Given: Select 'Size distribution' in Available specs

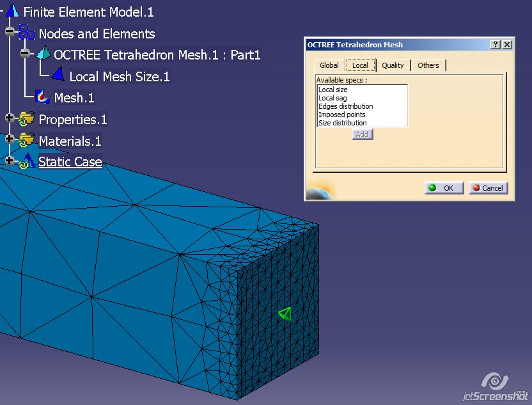Looking at the screenshot, I should (x=362, y=123).
